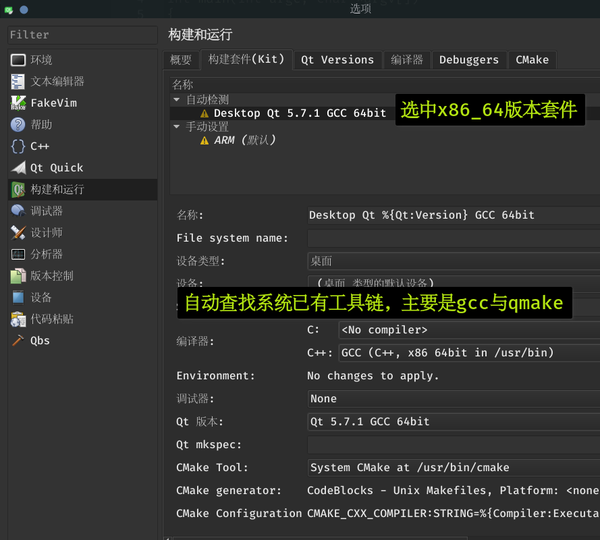Viewport: 600px width, 540px height.
Task: Open the Qbs hammer icon
Action: click(18, 341)
